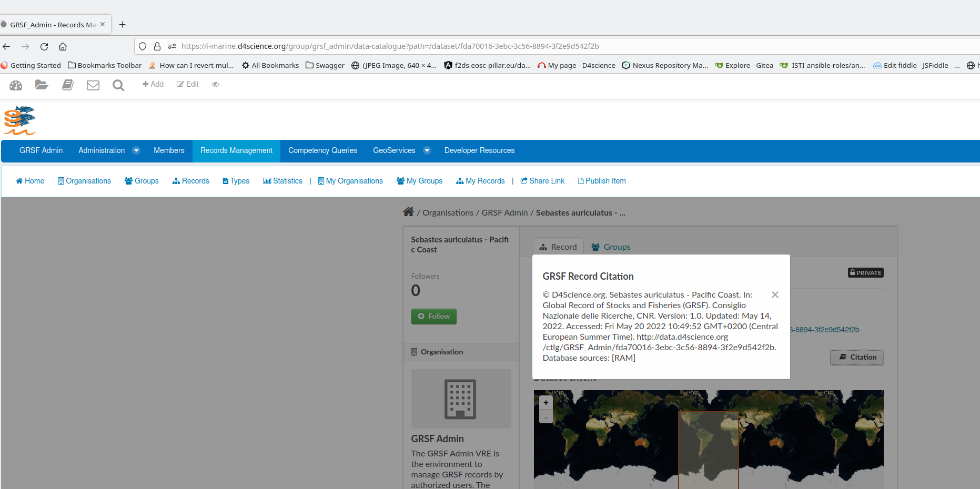
Task: Expand the Administration dropdown arrow
Action: coord(136,150)
